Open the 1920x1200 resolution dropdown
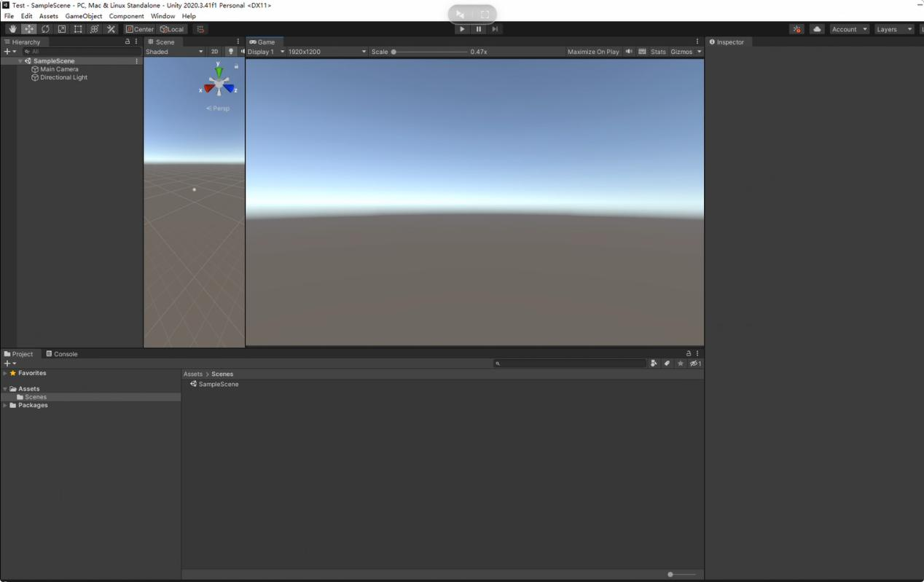Screen dimensions: 924x582 click(x=326, y=52)
